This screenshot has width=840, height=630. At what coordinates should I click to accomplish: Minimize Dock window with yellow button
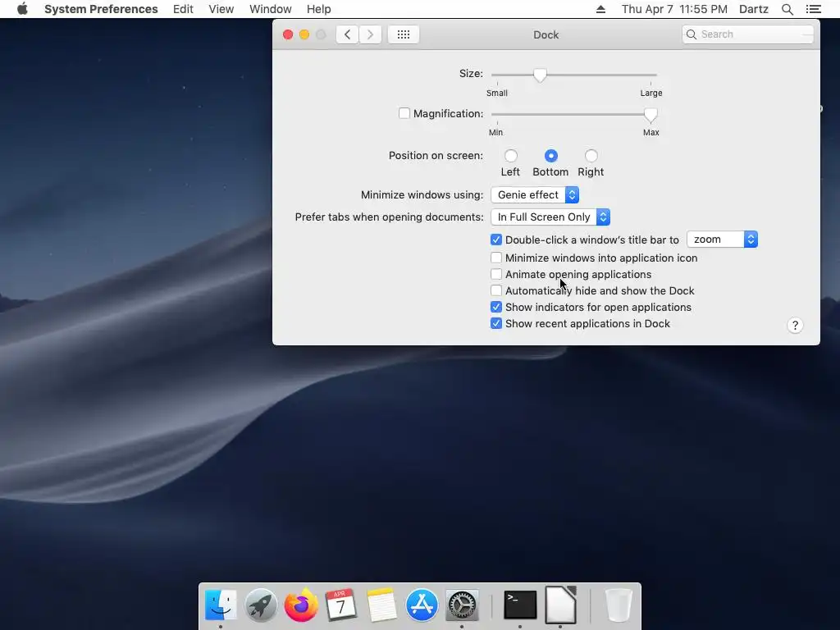[304, 34]
